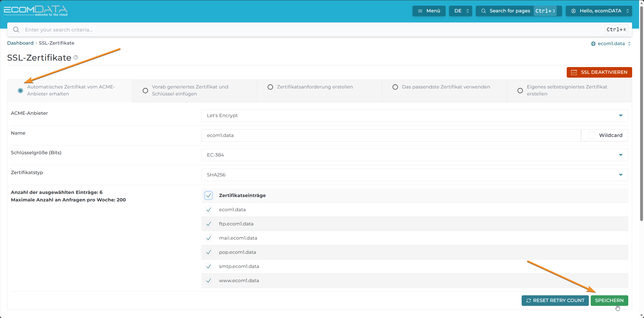Click the hamburger Menü icon
Image resolution: width=644 pixels, height=318 pixels.
coord(420,11)
